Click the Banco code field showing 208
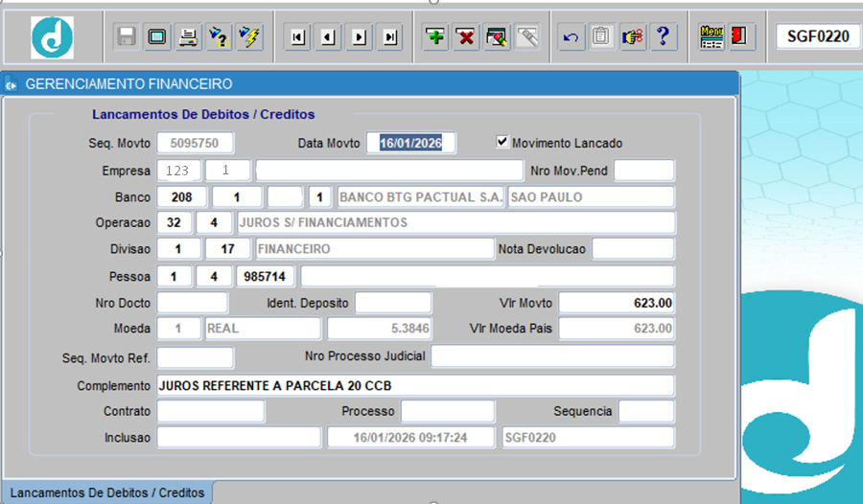Viewport: 863px width, 504px height. point(181,197)
